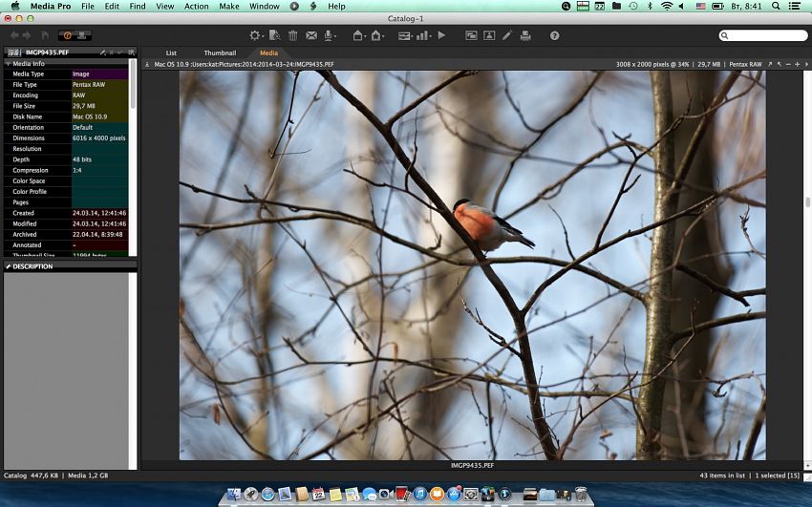Click the zoom in plus icon
812x507 pixels.
pos(798,64)
